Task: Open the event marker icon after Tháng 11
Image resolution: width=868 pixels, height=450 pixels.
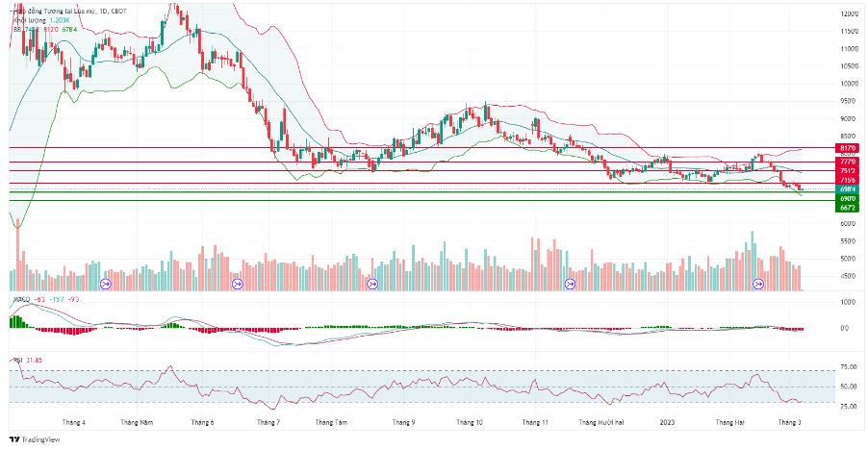Action: click(570, 285)
